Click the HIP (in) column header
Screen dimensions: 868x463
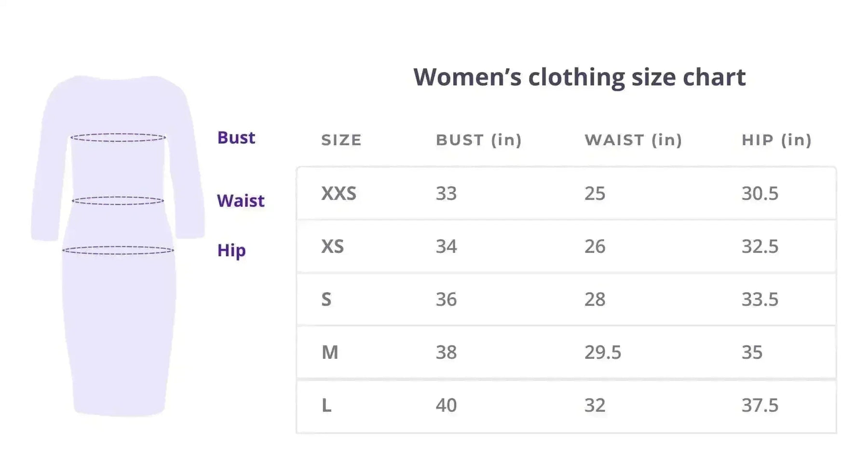776,140
